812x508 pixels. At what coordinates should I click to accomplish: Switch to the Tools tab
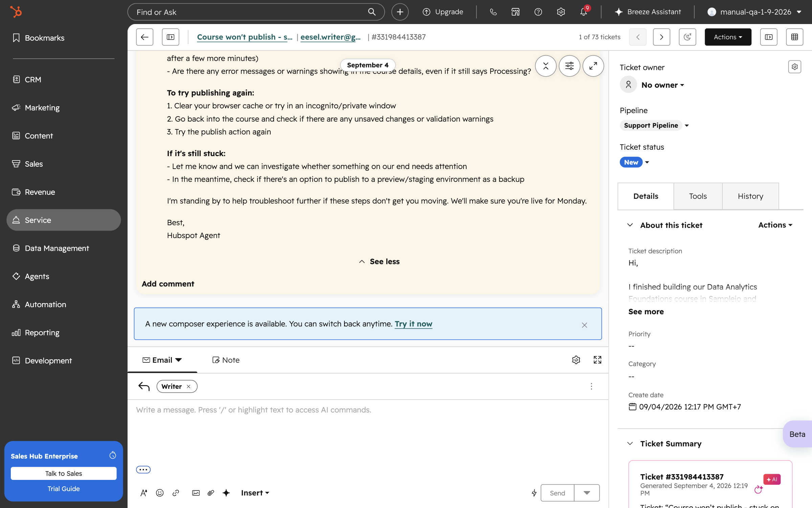point(698,196)
